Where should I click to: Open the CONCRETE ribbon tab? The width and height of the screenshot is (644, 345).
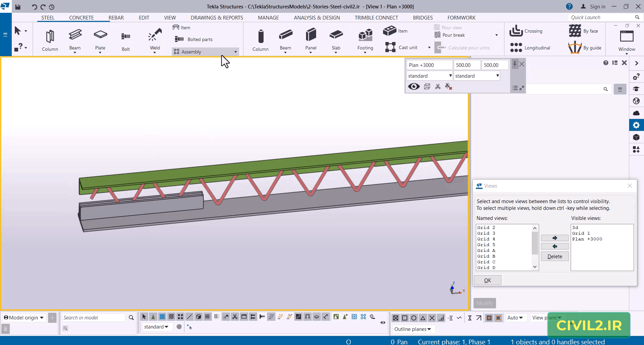click(81, 17)
